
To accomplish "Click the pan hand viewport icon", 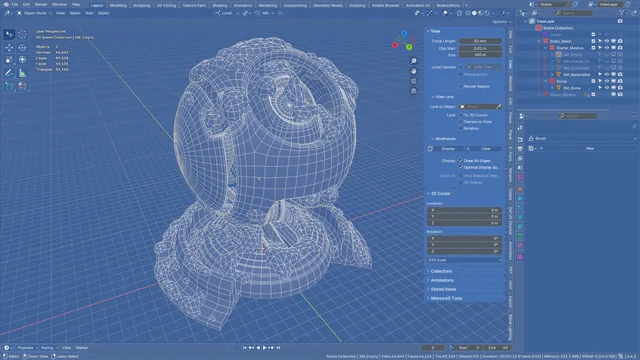I will coord(413,71).
